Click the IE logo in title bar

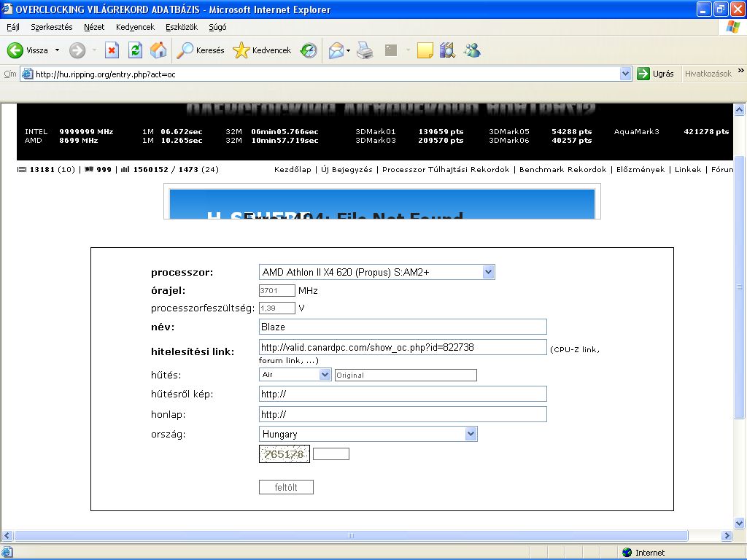pos(7,9)
